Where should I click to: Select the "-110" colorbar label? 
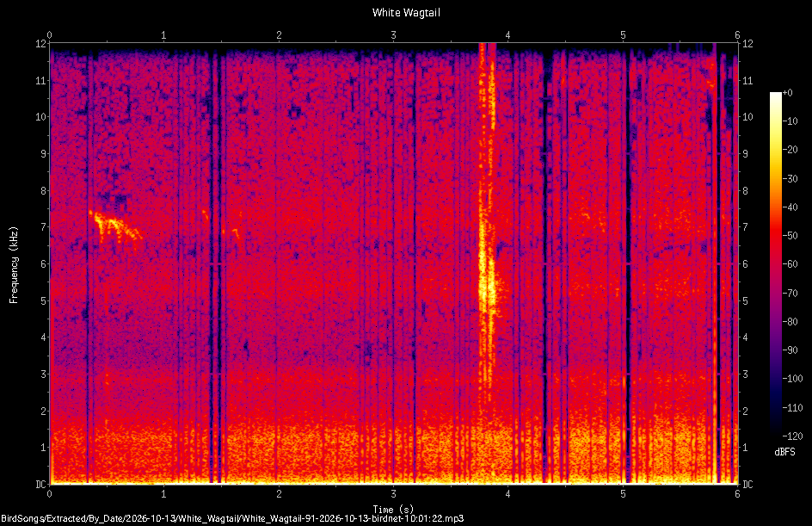coord(793,408)
